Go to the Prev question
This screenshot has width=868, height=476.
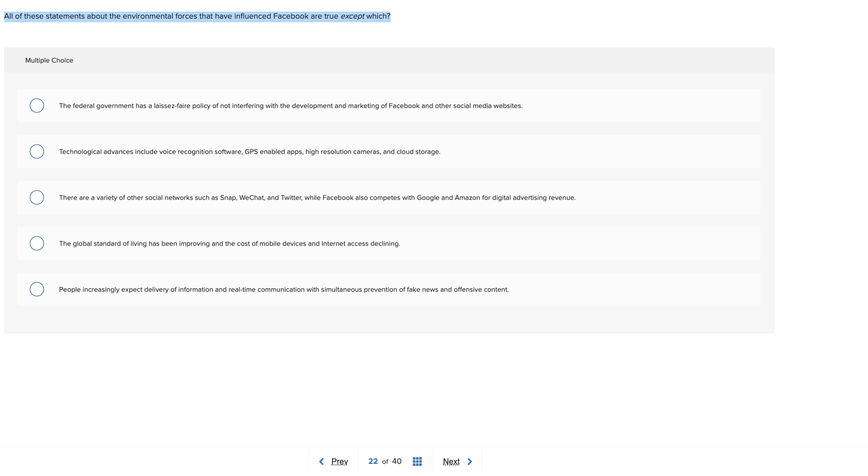[340, 461]
